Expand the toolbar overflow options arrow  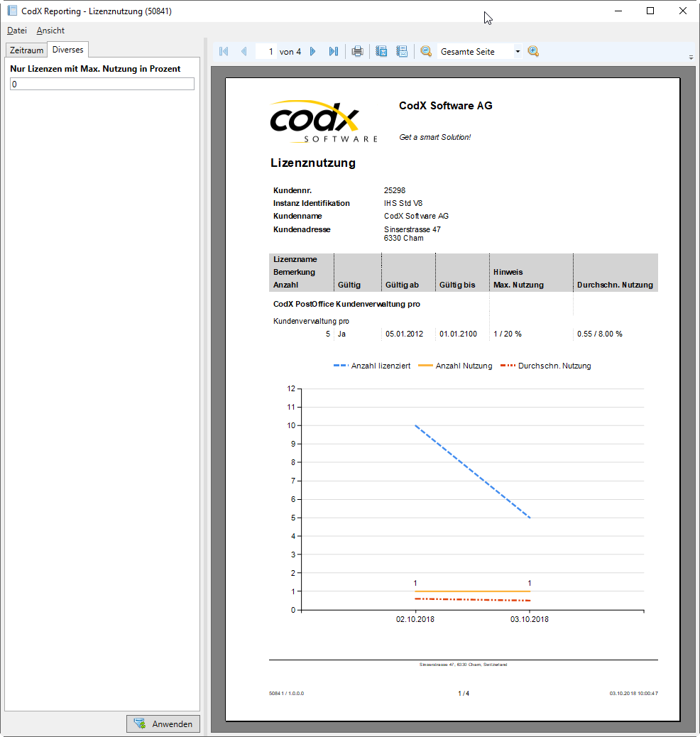(691, 58)
